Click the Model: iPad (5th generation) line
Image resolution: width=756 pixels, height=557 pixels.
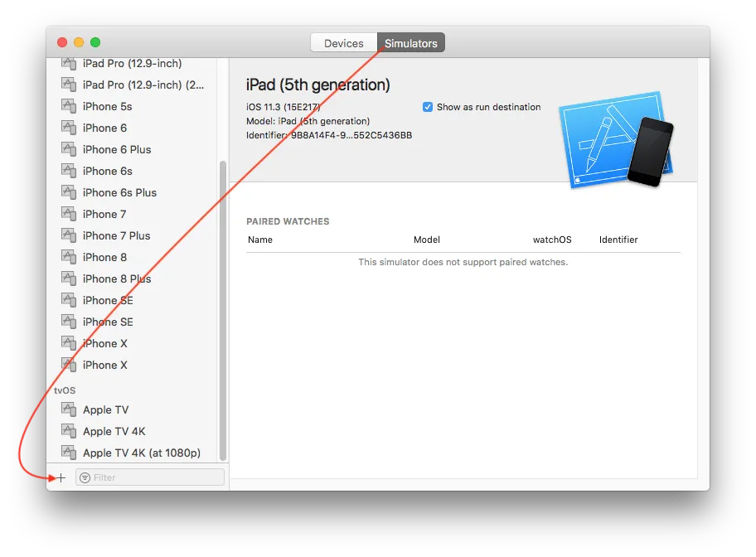pos(308,121)
